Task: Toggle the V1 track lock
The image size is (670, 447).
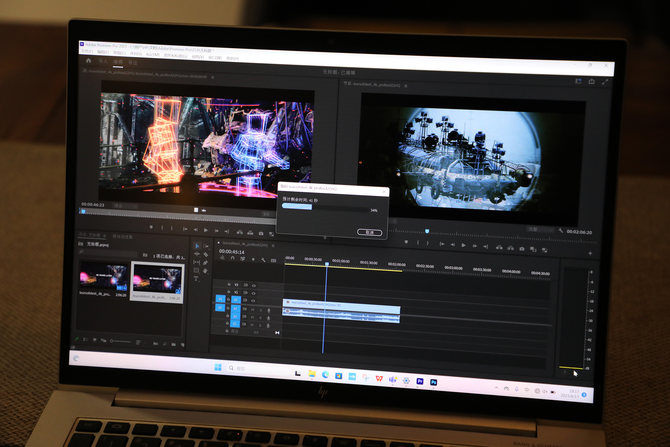Action: coord(228,300)
